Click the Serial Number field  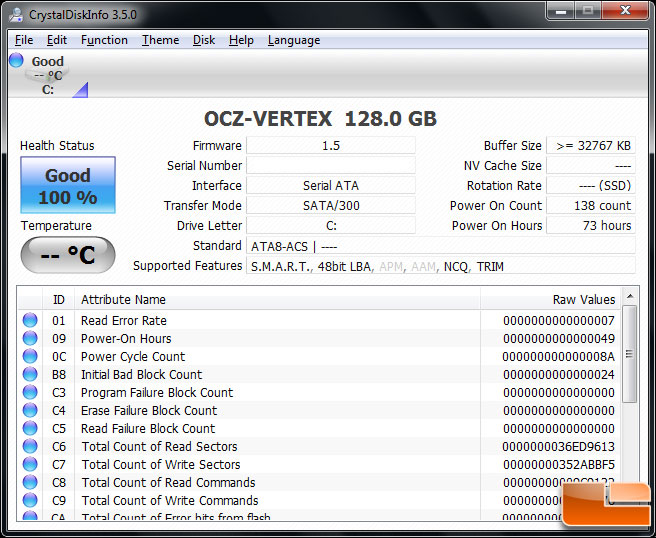point(330,166)
